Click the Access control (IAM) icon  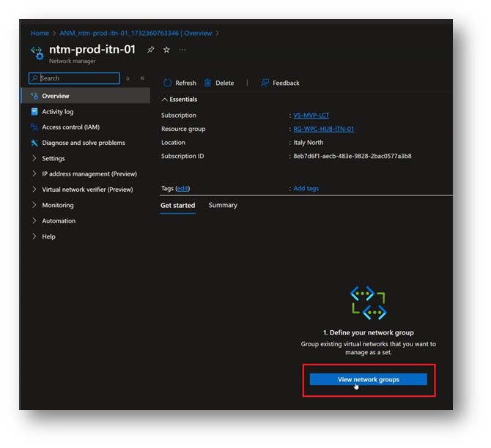[34, 127]
